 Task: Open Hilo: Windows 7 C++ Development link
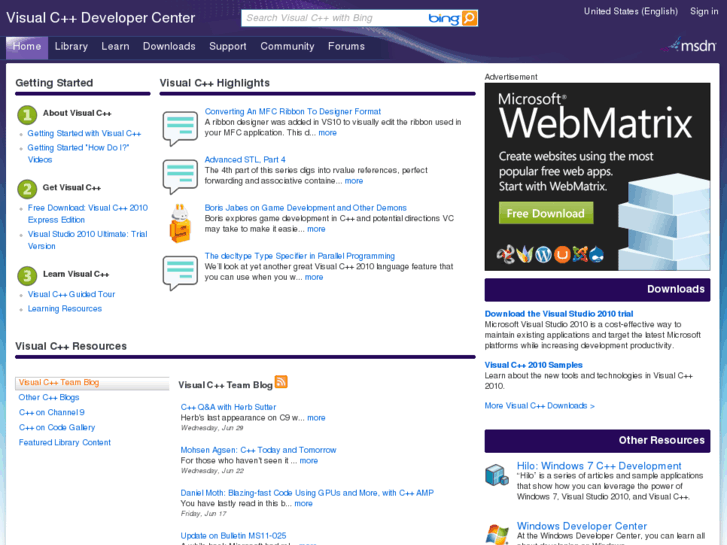pos(599,466)
